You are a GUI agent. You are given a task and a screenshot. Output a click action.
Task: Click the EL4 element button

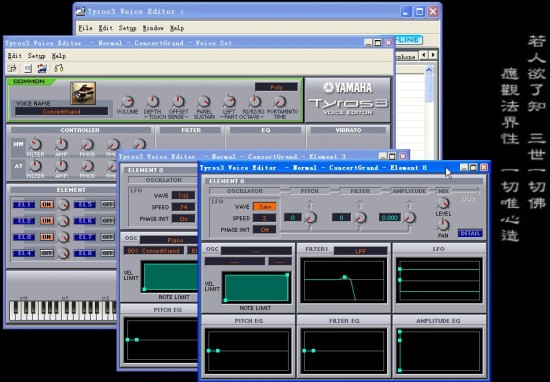(24, 253)
